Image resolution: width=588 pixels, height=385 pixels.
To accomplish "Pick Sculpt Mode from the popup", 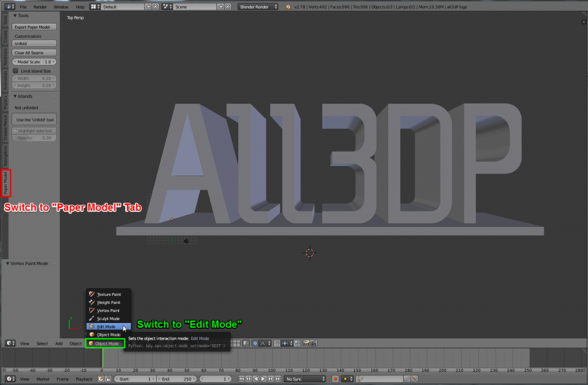I will click(x=108, y=318).
